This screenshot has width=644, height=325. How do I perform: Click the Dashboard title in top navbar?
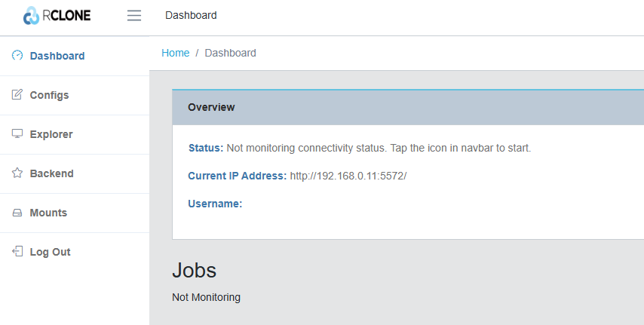(x=191, y=15)
